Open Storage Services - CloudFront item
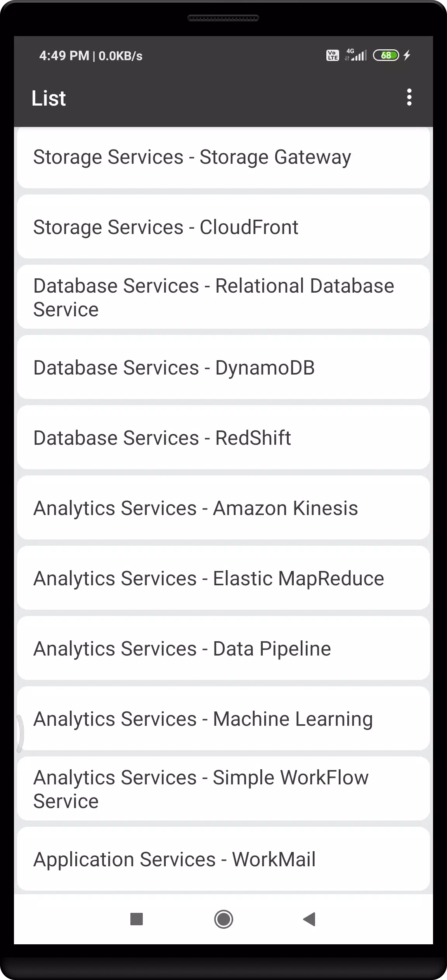447x980 pixels. [x=223, y=227]
